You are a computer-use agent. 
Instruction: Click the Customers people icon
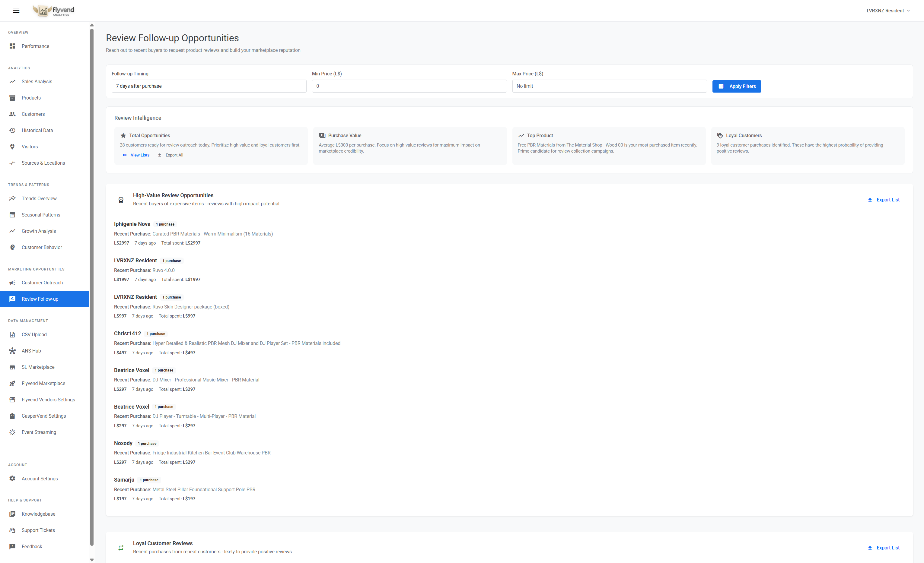(12, 114)
